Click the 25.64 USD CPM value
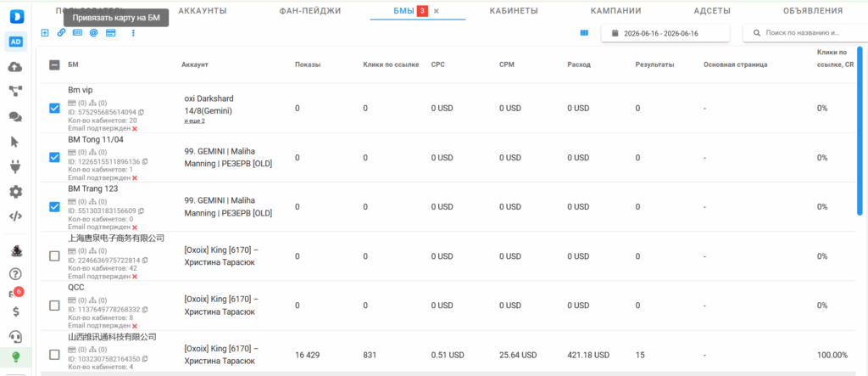 pos(518,355)
